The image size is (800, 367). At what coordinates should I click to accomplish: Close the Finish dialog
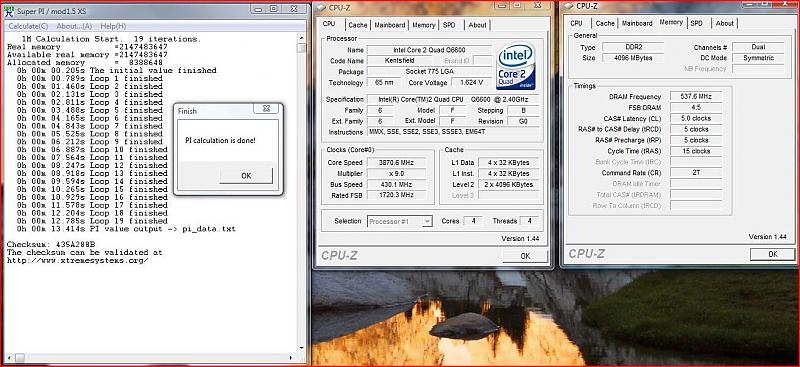point(266,108)
